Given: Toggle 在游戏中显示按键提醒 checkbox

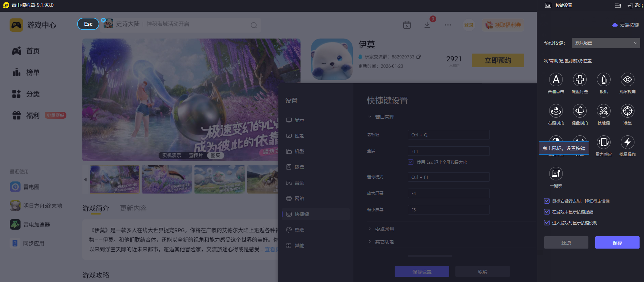Looking at the screenshot, I should point(547,212).
